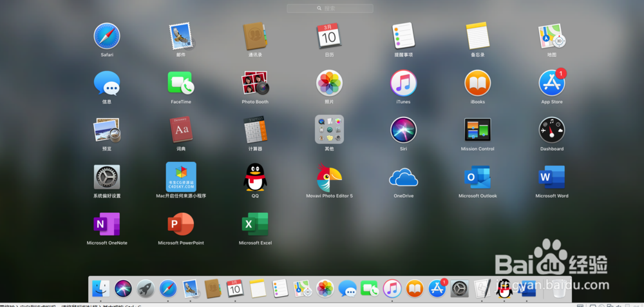Open the 其他 folder of apps

click(x=329, y=130)
